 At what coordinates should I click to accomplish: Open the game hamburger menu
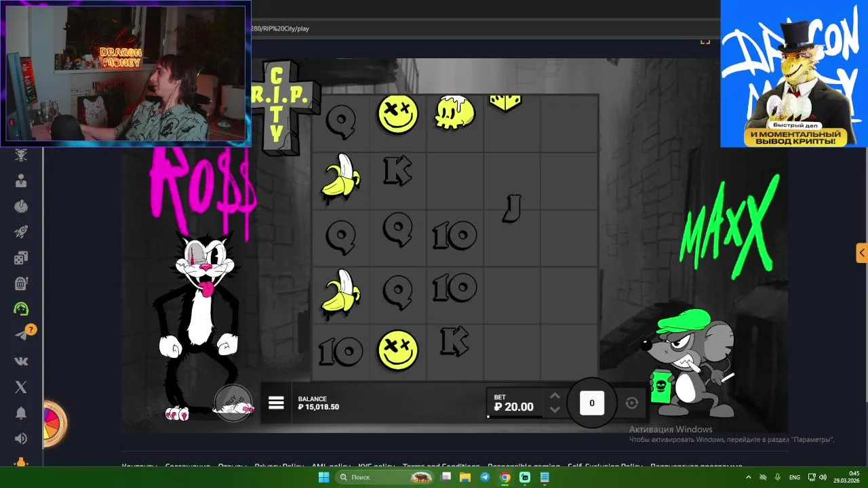click(x=276, y=403)
